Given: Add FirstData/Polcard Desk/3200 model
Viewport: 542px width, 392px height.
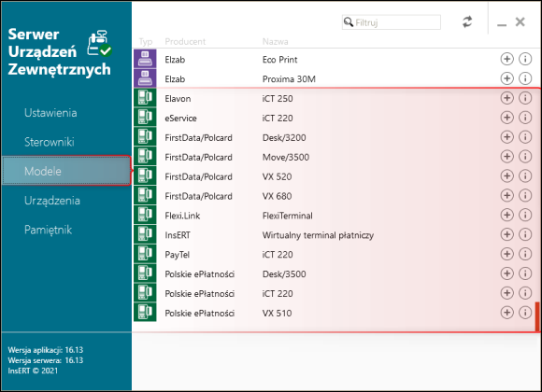Looking at the screenshot, I should [506, 137].
